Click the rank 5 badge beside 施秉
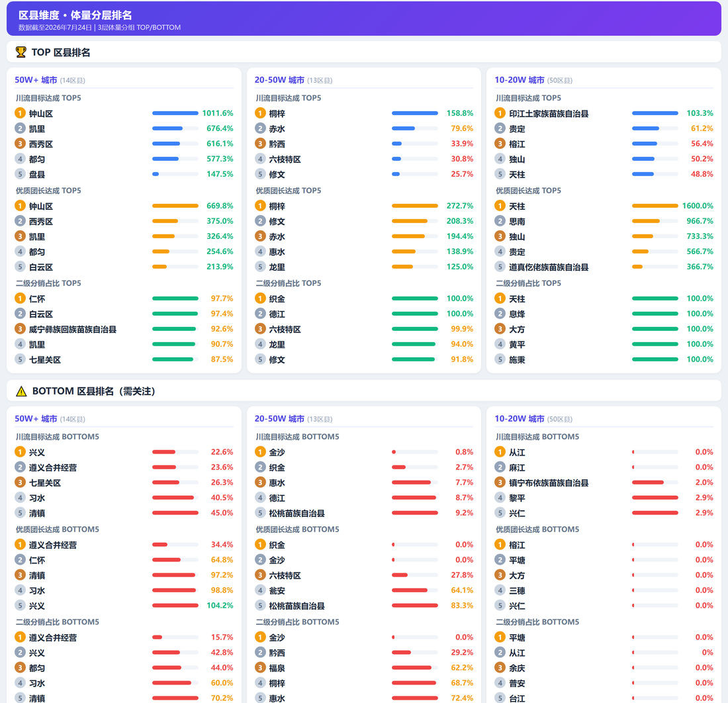This screenshot has width=728, height=703. pos(500,359)
